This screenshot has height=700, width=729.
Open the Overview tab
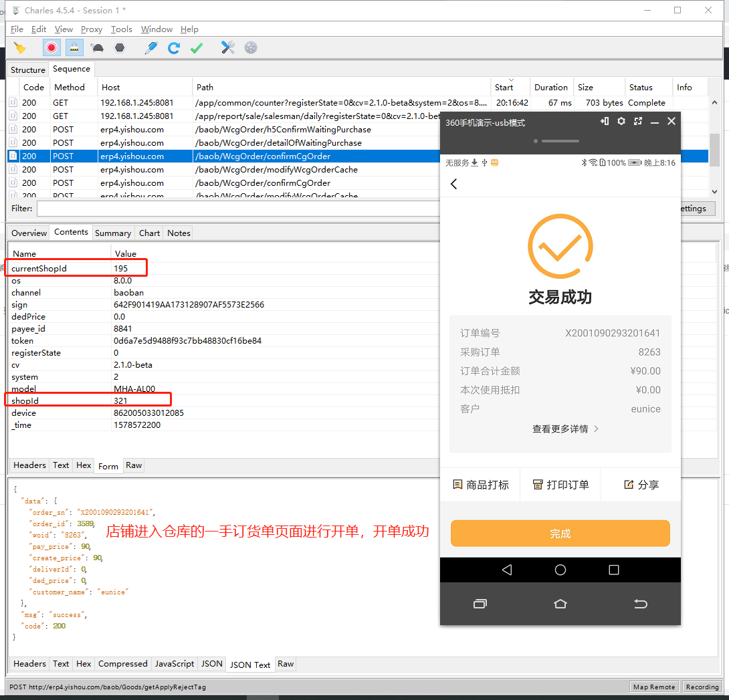point(29,233)
